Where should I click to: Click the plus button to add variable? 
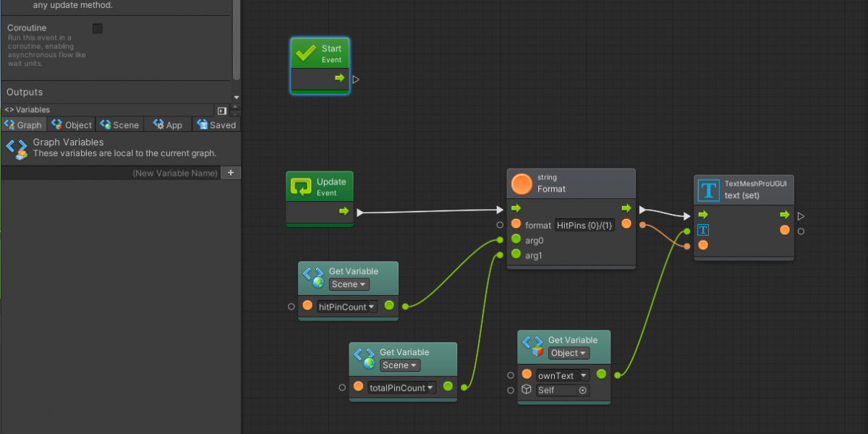[231, 173]
